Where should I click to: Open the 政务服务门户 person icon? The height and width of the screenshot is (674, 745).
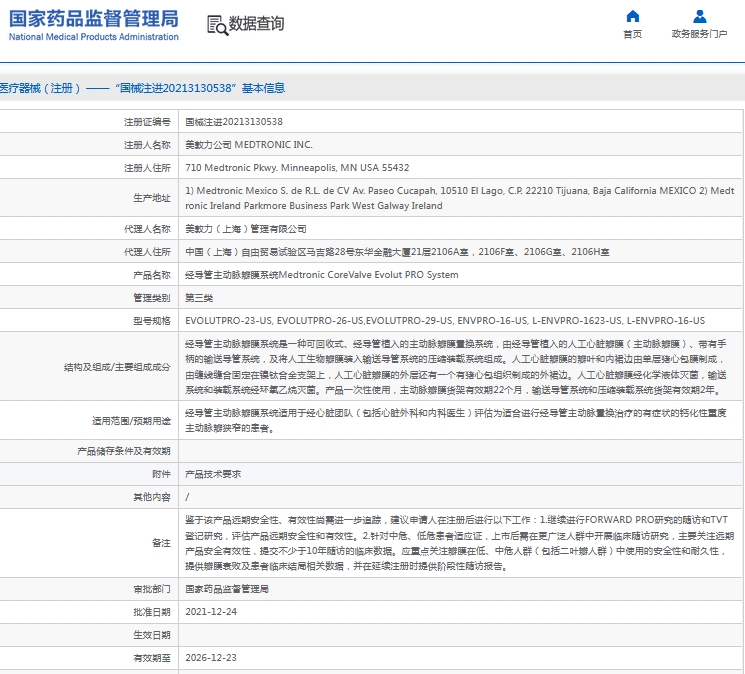[x=699, y=17]
